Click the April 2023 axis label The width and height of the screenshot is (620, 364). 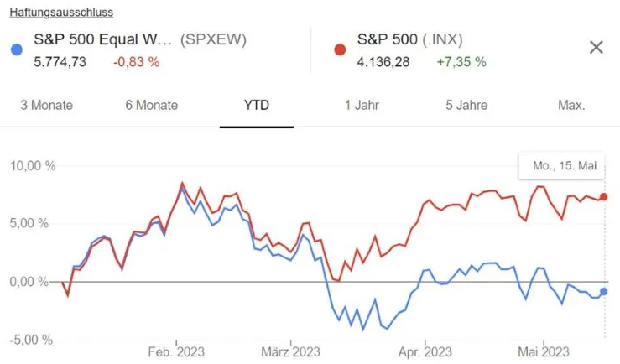(x=425, y=351)
